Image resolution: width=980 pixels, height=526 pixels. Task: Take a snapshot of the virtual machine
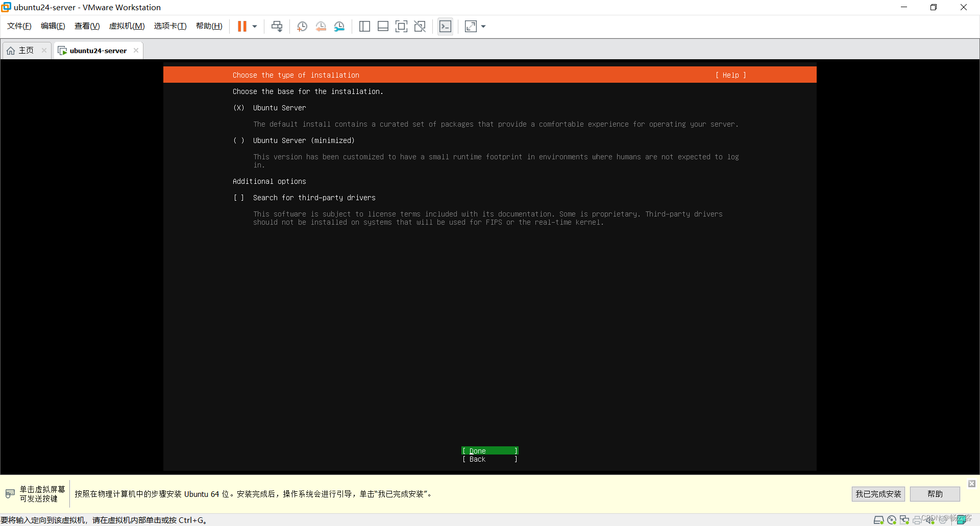[x=302, y=27]
